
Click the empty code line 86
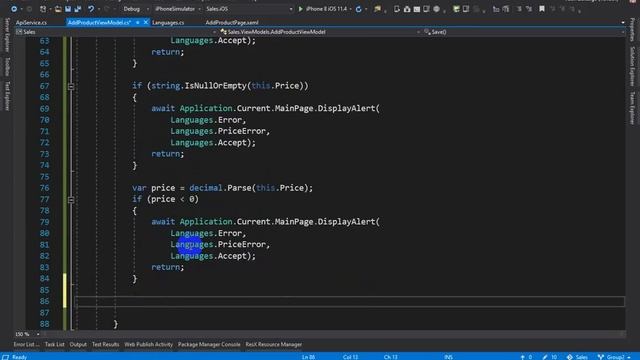coord(350,301)
